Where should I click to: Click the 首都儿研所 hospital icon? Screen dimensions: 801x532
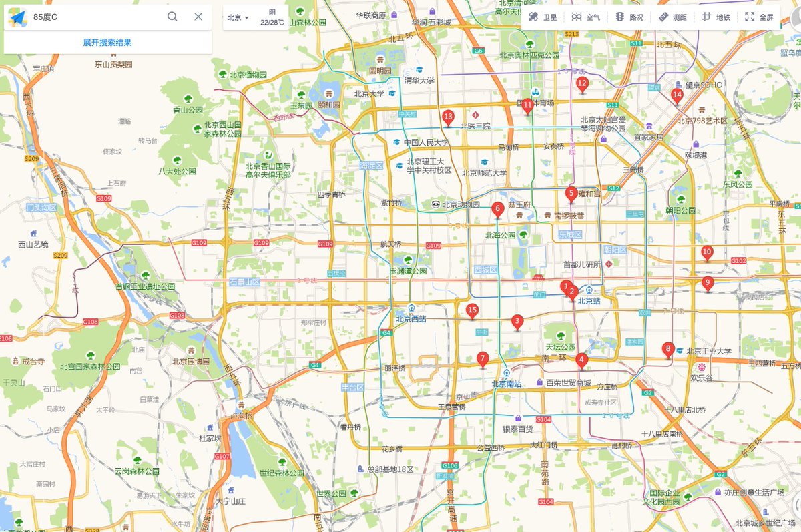609,264
